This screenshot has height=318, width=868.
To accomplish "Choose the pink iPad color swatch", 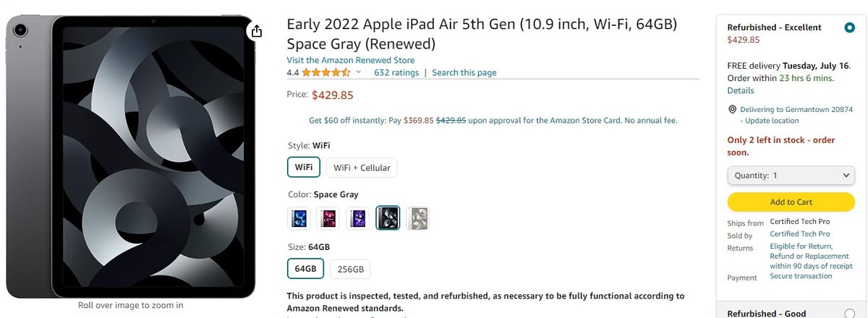I will point(328,218).
